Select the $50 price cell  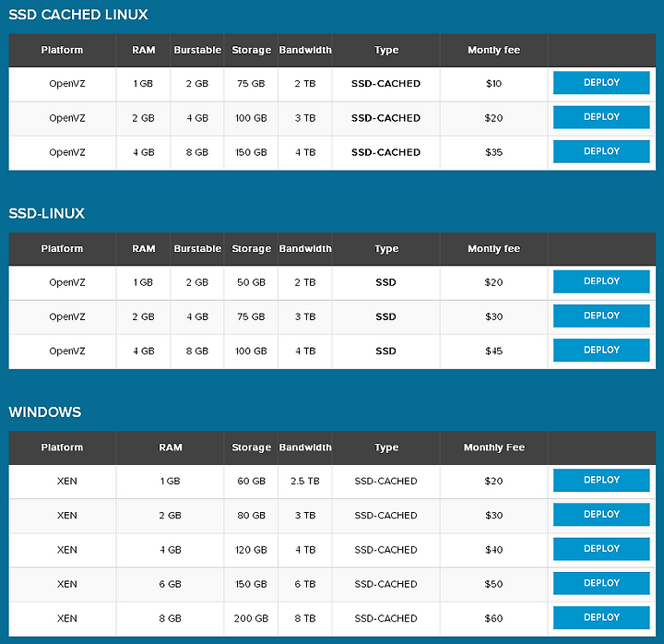(x=493, y=584)
